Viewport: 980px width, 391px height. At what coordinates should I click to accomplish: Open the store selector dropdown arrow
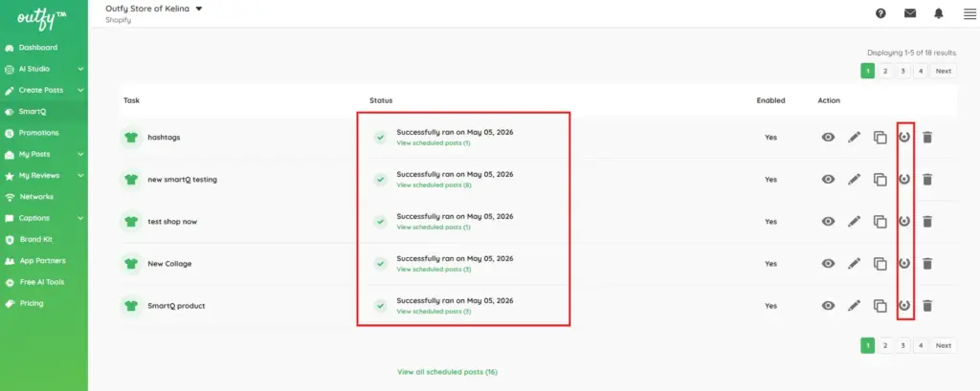click(x=199, y=9)
